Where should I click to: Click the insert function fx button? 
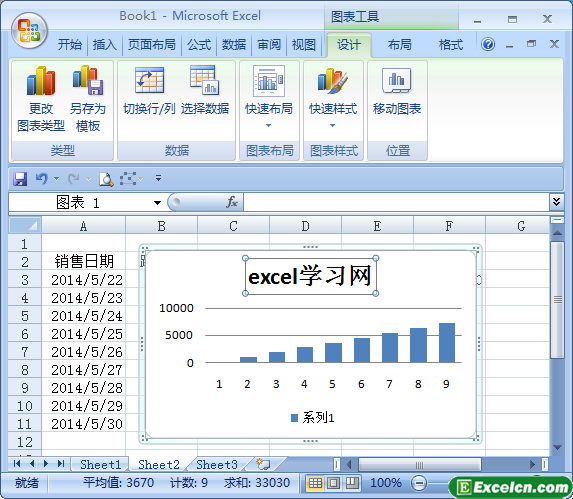(x=232, y=202)
